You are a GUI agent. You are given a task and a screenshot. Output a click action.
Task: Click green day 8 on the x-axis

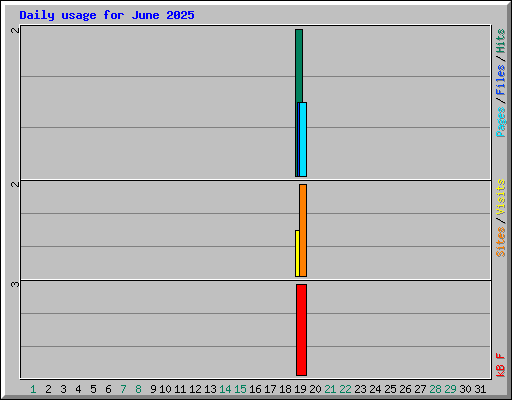(138, 389)
